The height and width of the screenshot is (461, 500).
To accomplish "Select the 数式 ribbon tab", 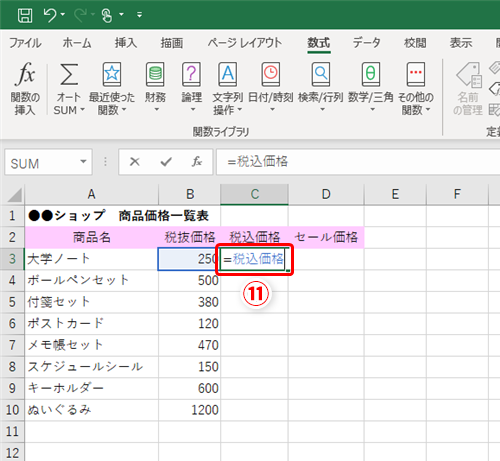I will click(x=319, y=43).
